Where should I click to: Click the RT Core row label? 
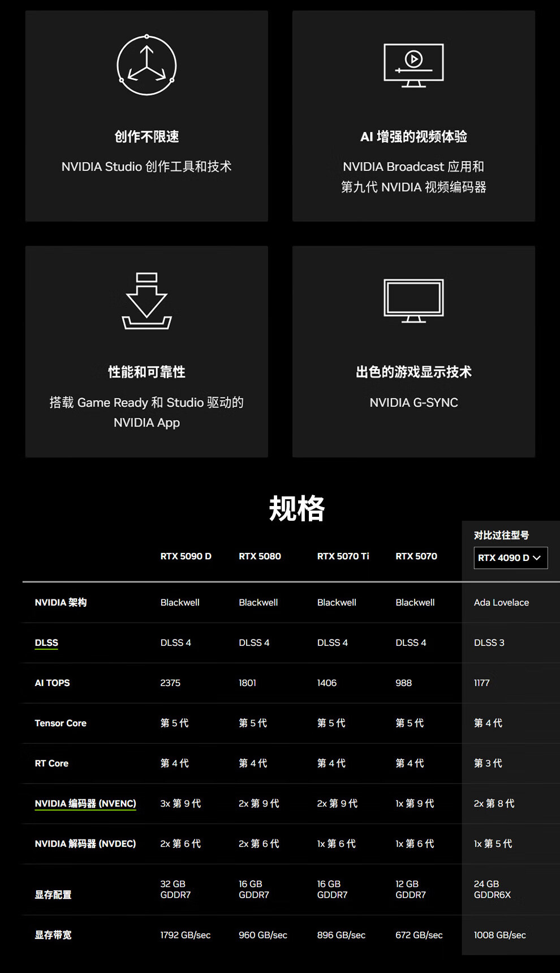[x=51, y=763]
